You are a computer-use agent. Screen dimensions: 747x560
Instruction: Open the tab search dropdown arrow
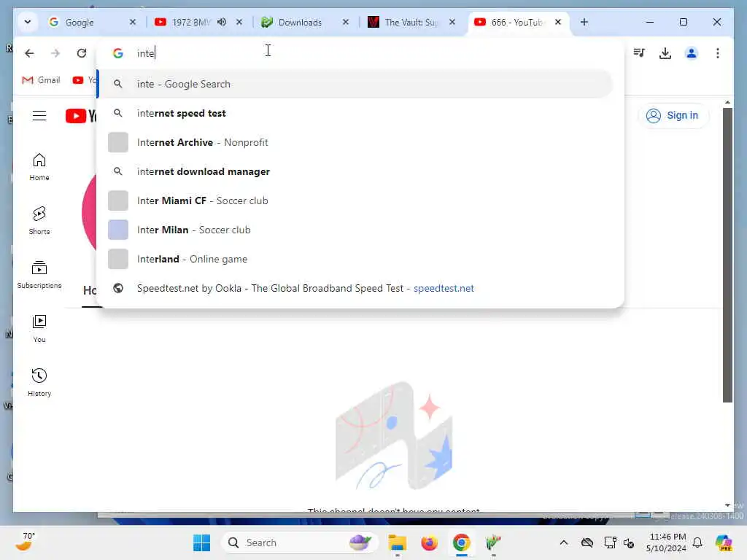coord(28,22)
